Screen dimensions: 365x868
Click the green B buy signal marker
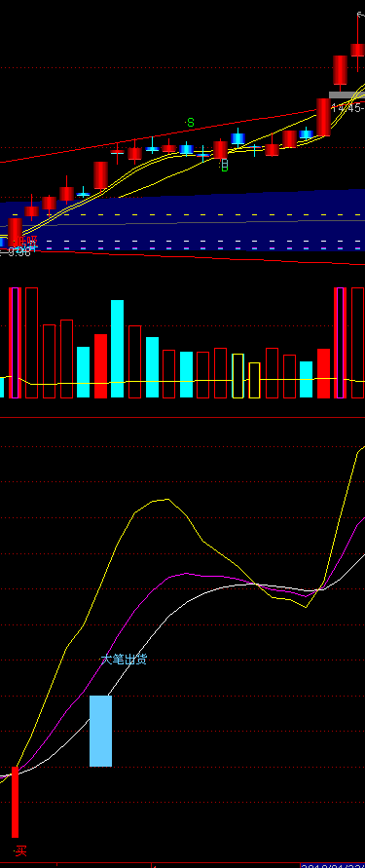tap(224, 166)
